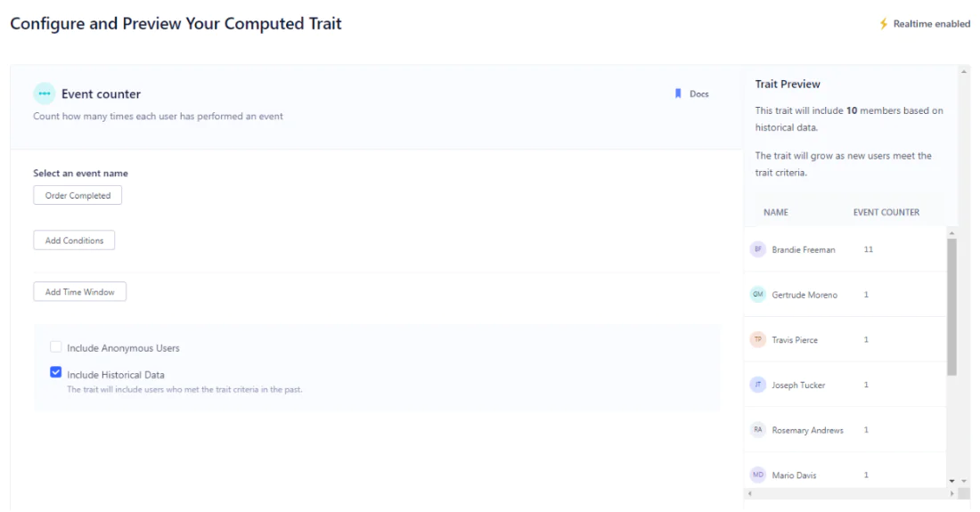Click Gertrude Moreno's GM avatar
Screen dimensions: 980x512
pyautogui.click(x=758, y=295)
